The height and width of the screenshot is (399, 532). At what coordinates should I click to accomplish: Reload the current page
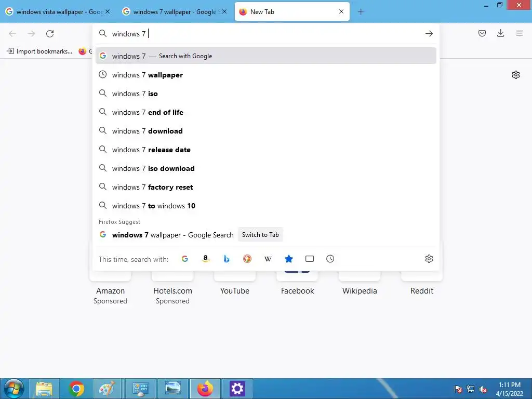pos(50,34)
